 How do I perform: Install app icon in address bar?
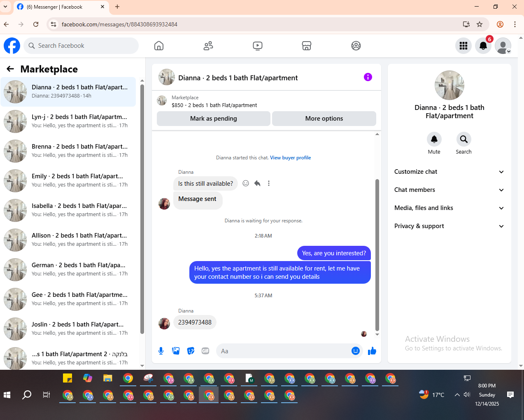point(466,24)
